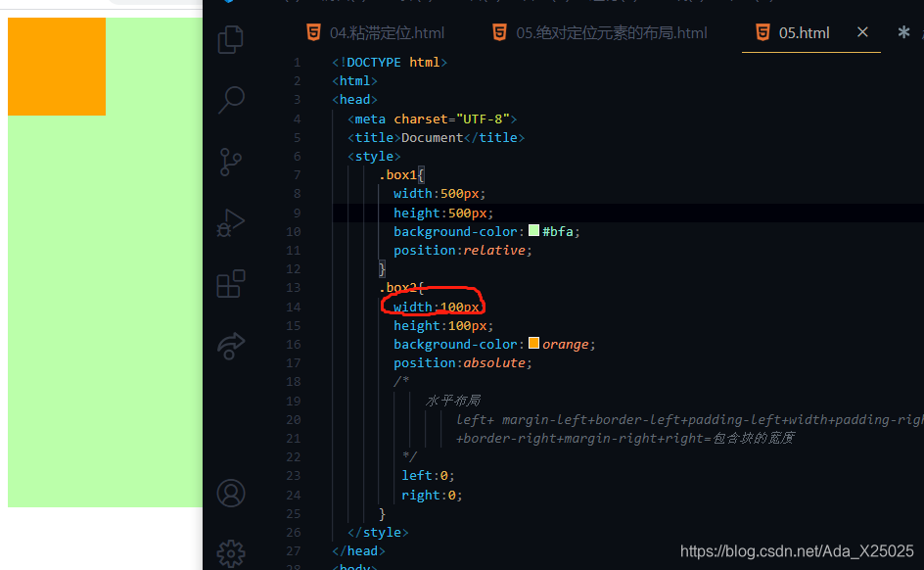Open Run and Debug icon
Screen dimensions: 924x570
coord(230,223)
